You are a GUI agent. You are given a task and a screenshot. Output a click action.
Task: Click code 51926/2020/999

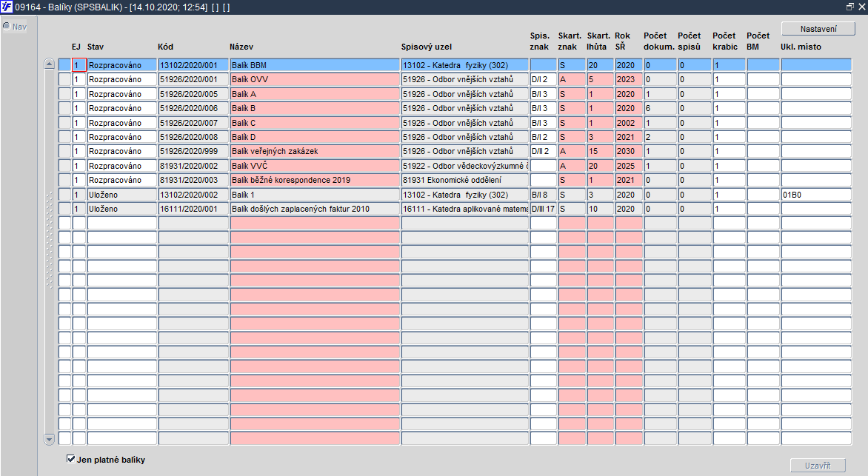tap(193, 151)
